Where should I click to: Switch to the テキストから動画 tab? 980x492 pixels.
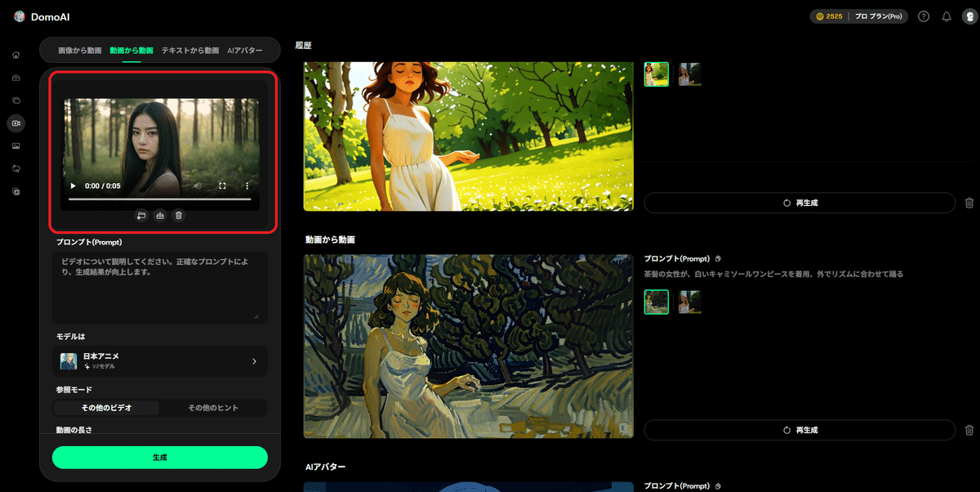point(190,51)
